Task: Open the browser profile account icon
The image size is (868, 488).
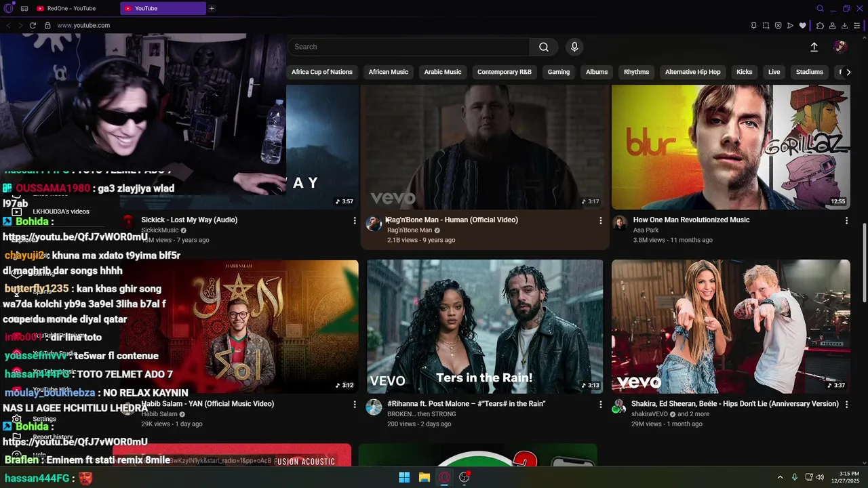Action: coord(833,26)
